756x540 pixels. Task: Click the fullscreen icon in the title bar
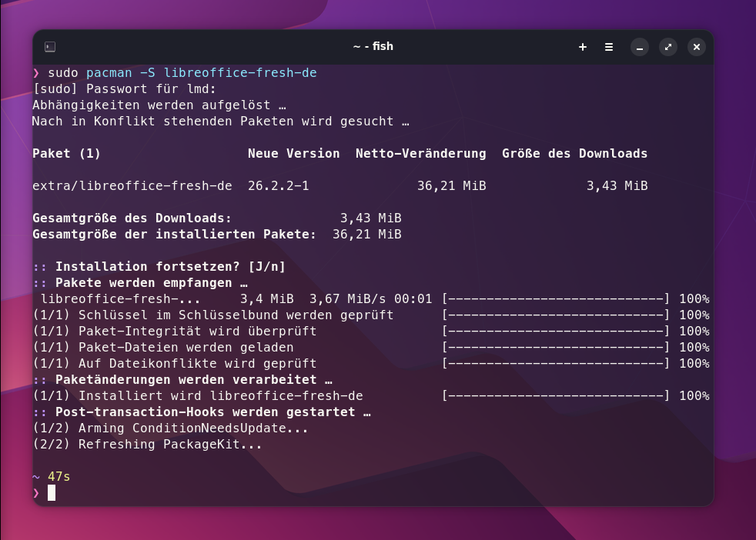(x=668, y=47)
